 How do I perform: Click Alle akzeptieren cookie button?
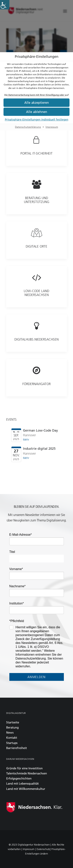(36, 102)
